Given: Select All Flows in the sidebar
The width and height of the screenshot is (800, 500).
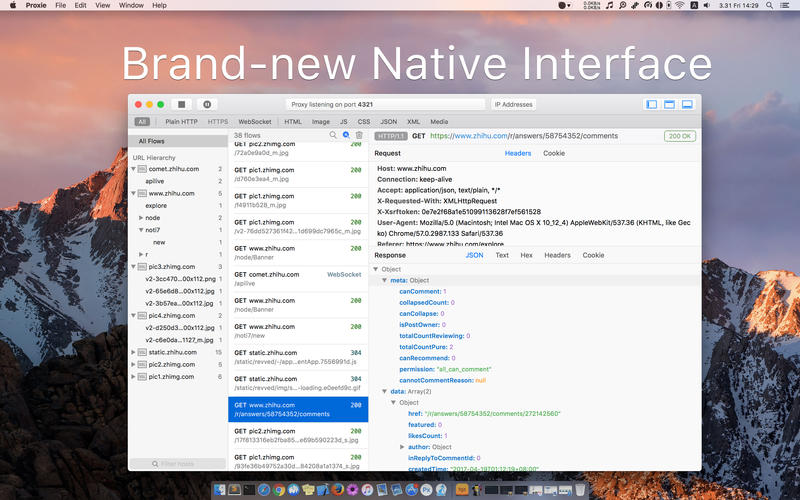Looking at the screenshot, I should [x=178, y=141].
